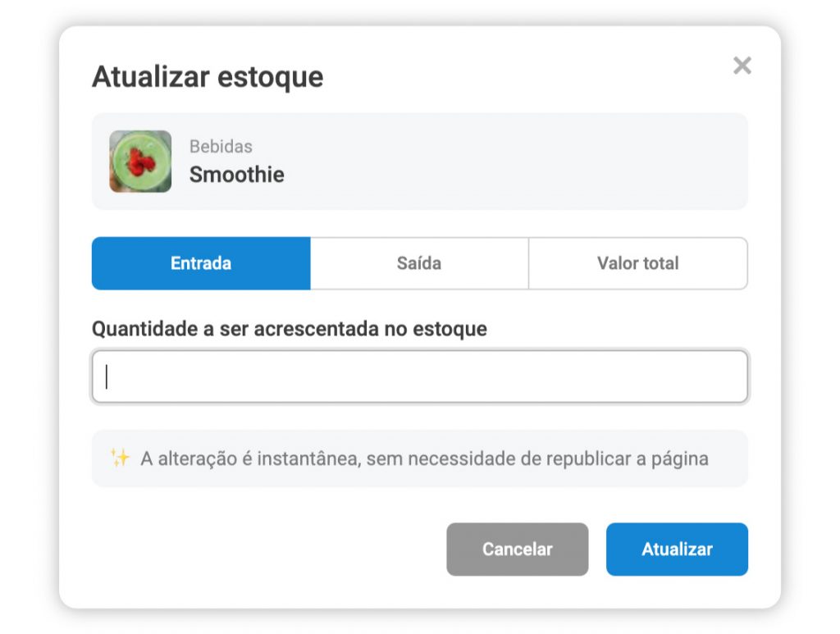This screenshot has width=840, height=634.
Task: Close the Atualizar estoque dialog
Action: (742, 66)
